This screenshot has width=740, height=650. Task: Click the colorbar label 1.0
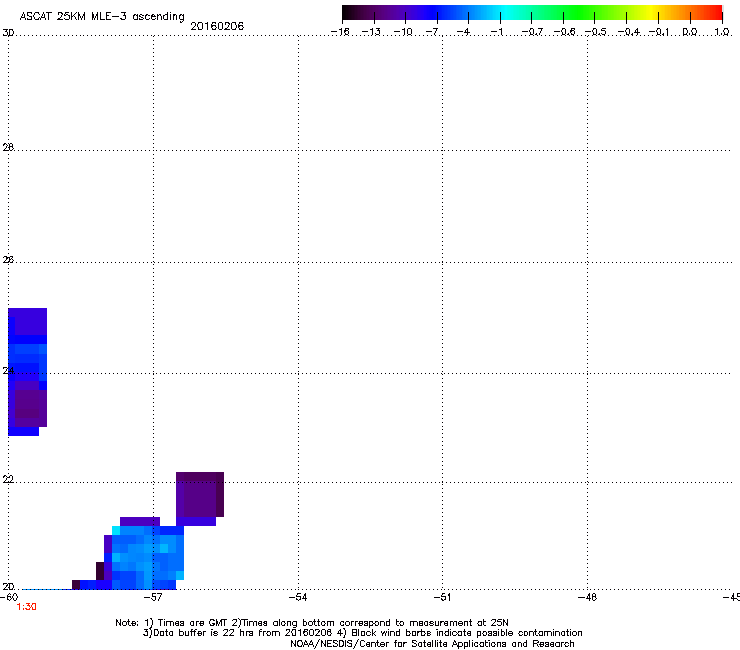(722, 32)
